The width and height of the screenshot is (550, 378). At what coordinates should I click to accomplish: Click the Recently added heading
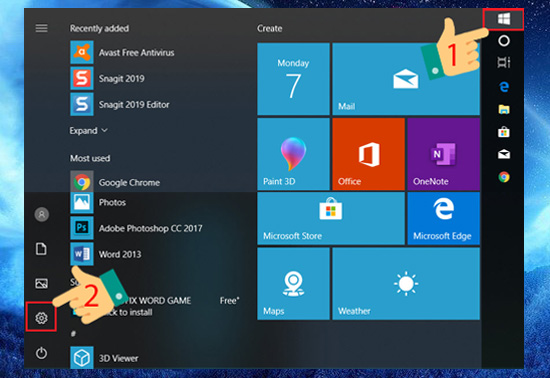click(99, 28)
